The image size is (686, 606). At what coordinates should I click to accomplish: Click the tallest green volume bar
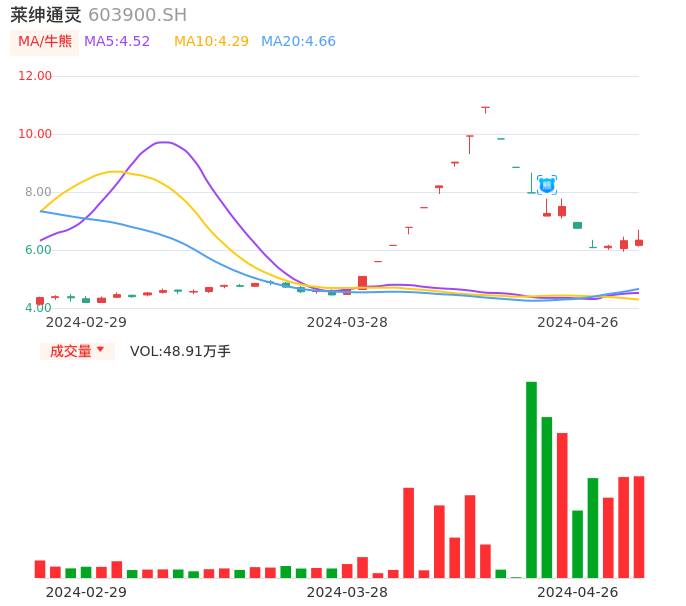[531, 479]
